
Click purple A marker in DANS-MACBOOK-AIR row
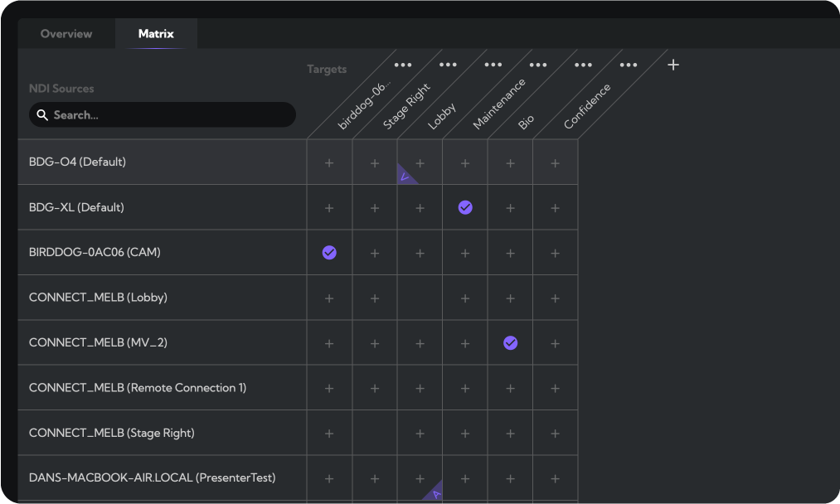[435, 493]
